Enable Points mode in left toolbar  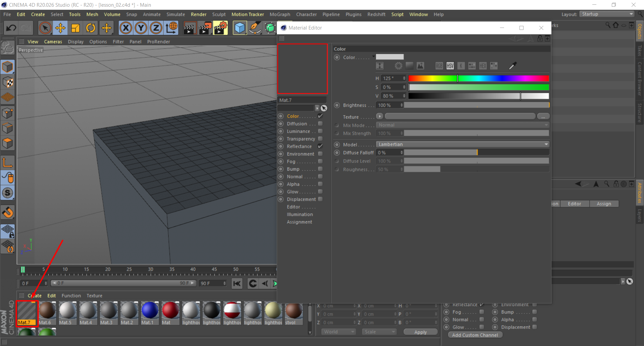click(x=8, y=113)
